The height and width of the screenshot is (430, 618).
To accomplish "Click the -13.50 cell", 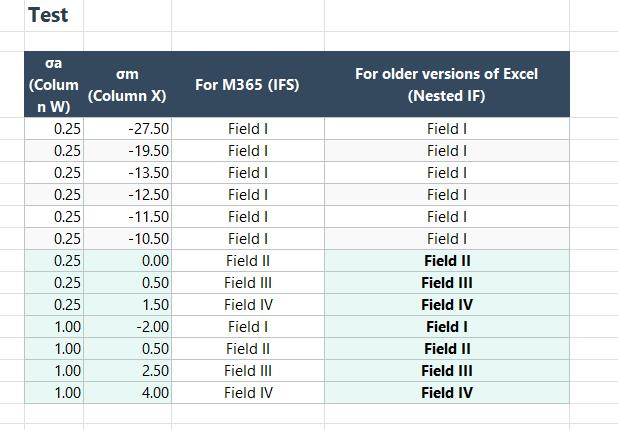I will [127, 173].
